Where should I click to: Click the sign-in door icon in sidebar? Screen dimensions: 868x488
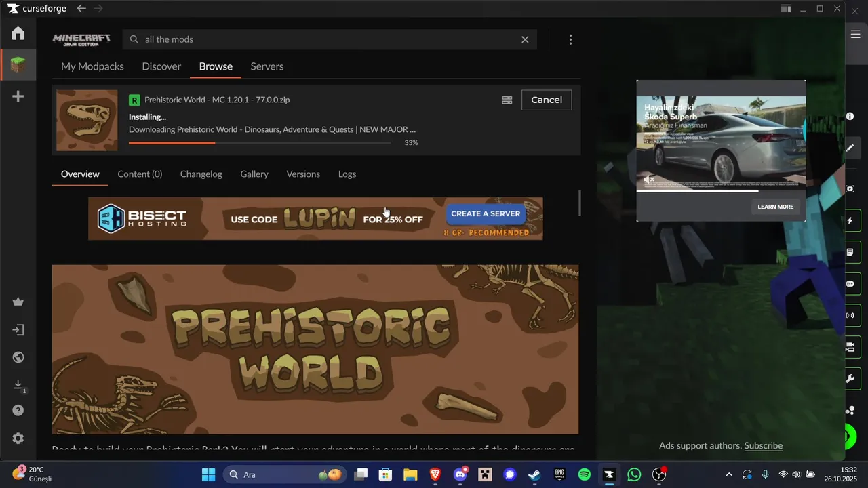tap(18, 330)
